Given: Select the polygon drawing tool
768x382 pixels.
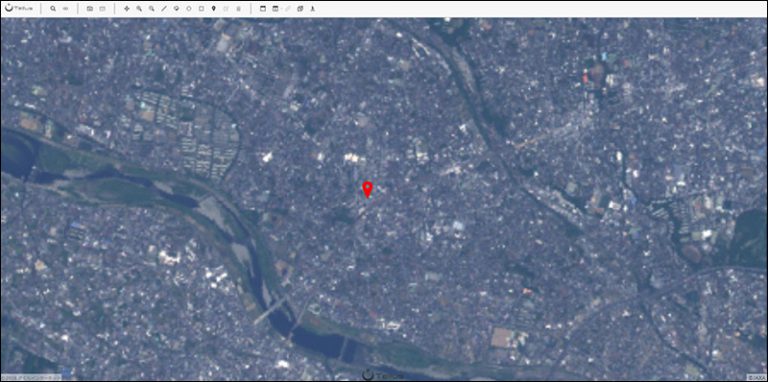Looking at the screenshot, I should (176, 9).
